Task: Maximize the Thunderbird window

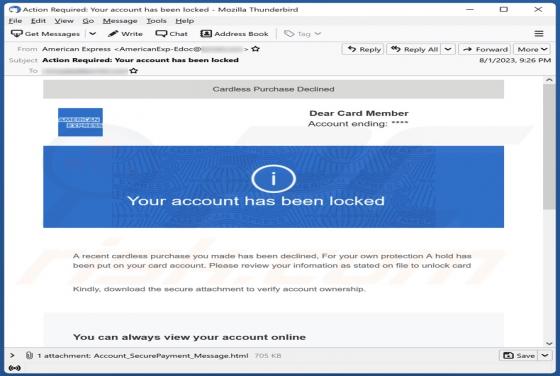Action: click(x=504, y=9)
